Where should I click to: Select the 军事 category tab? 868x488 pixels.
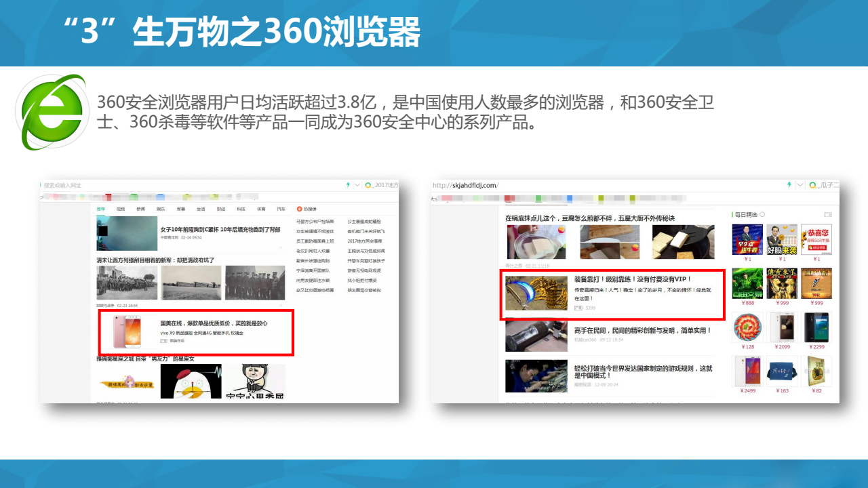[x=181, y=209]
